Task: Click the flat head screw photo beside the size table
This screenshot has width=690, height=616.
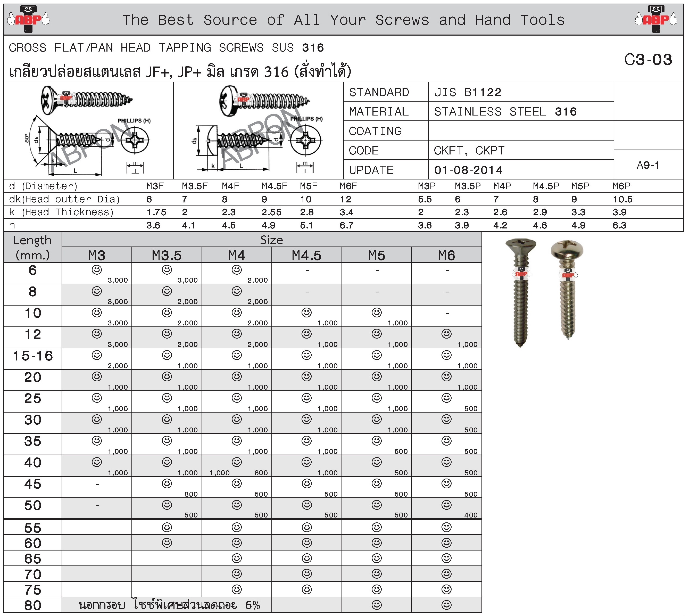Action: [x=521, y=293]
